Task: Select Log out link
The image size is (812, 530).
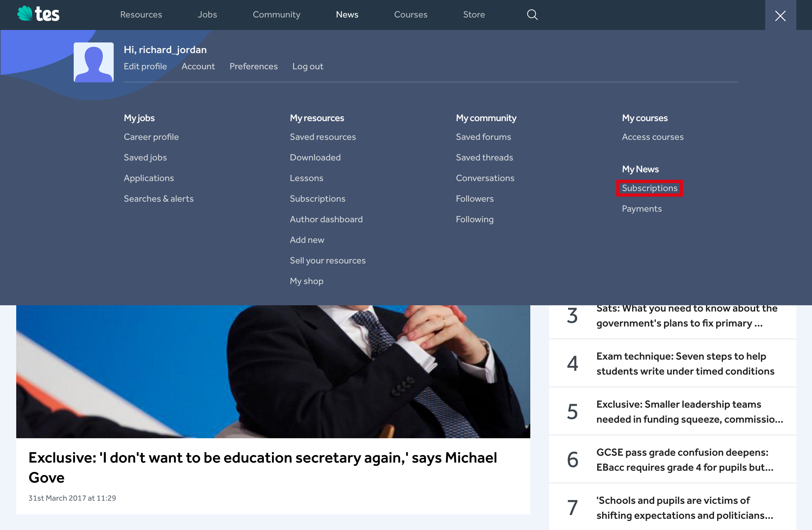Action: pos(307,66)
